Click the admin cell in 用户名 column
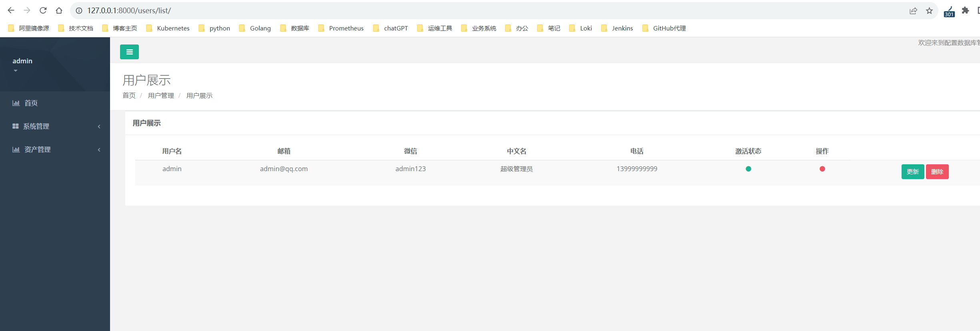Image resolution: width=980 pixels, height=331 pixels. point(172,169)
